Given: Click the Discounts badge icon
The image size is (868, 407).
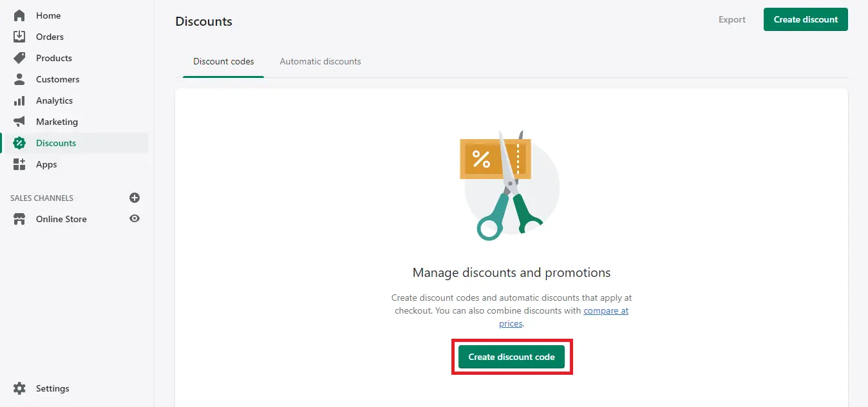Looking at the screenshot, I should (19, 142).
